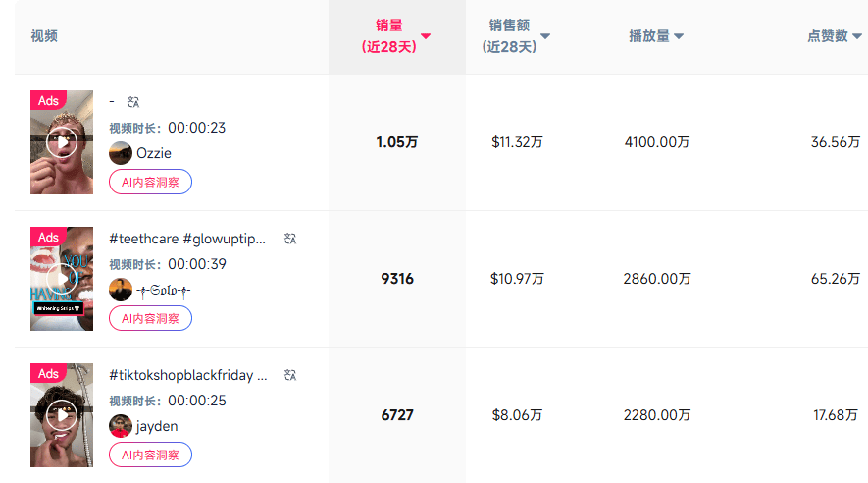
Task: Open Ozzie's creator avatar
Action: coord(121,153)
